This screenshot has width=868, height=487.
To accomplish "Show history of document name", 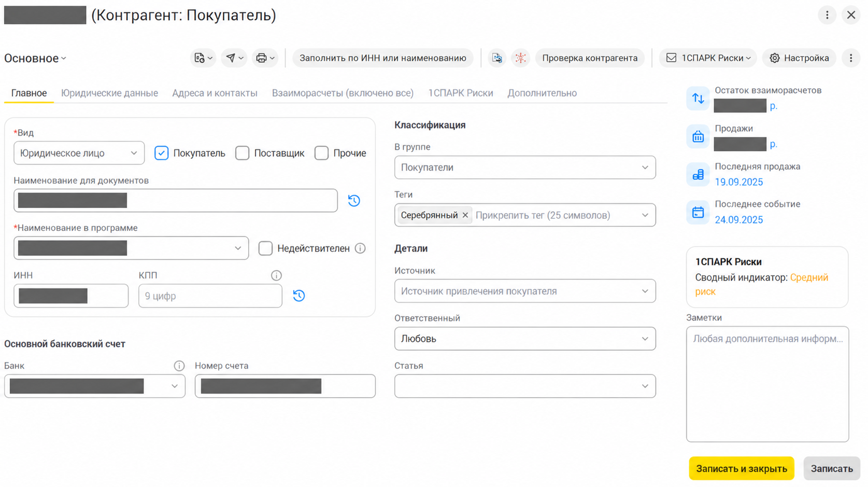I will tap(354, 201).
